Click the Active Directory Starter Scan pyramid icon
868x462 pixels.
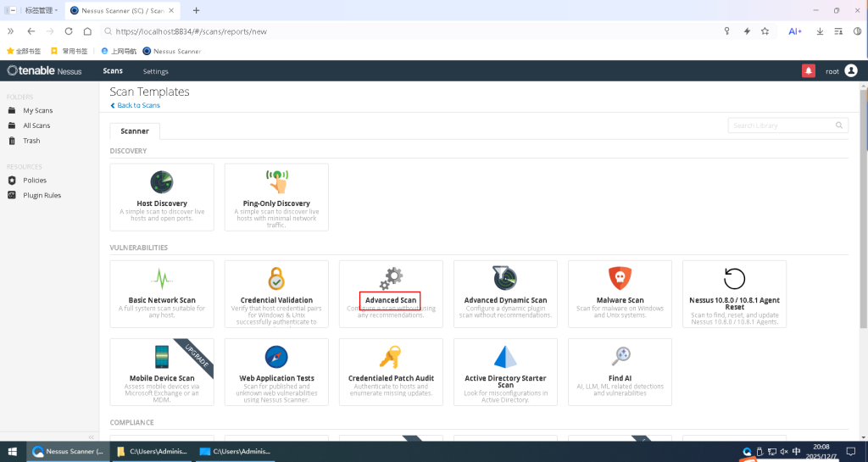[505, 356]
